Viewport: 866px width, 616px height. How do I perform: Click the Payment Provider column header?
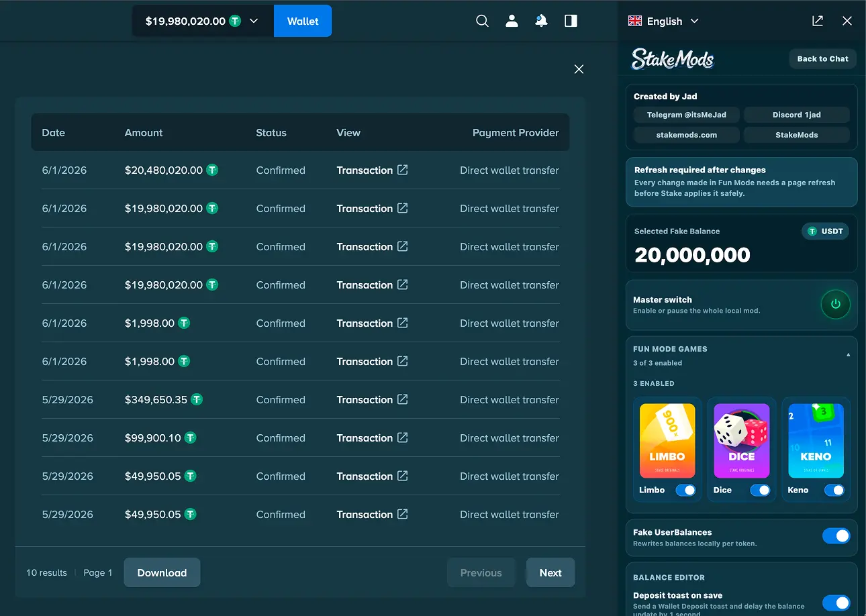pos(516,132)
